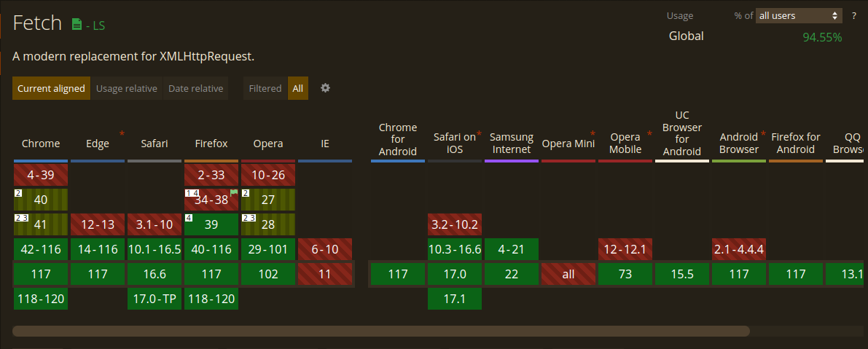
Task: Click the asterisk beside Android Browser
Action: tap(763, 134)
